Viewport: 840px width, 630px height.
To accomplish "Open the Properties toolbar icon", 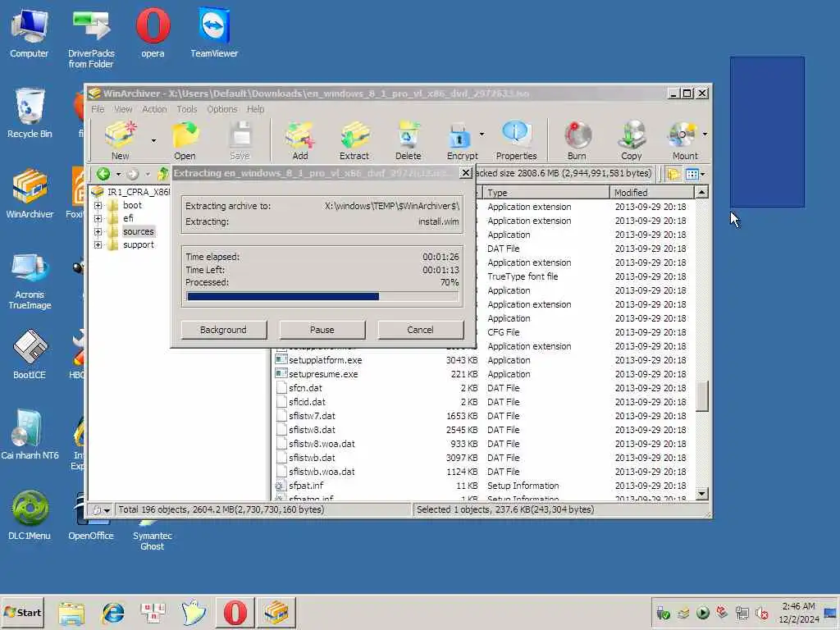I will pyautogui.click(x=516, y=140).
